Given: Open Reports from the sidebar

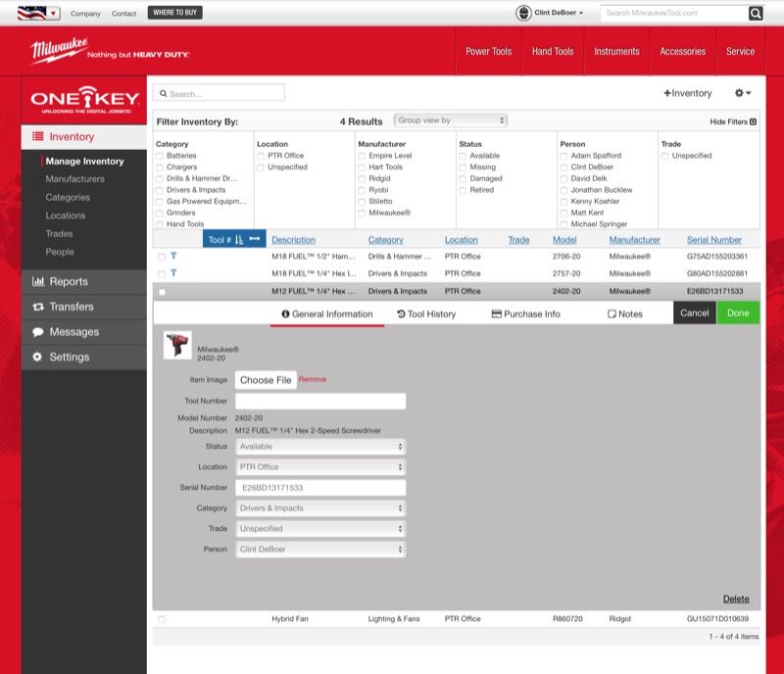Looking at the screenshot, I should (69, 281).
